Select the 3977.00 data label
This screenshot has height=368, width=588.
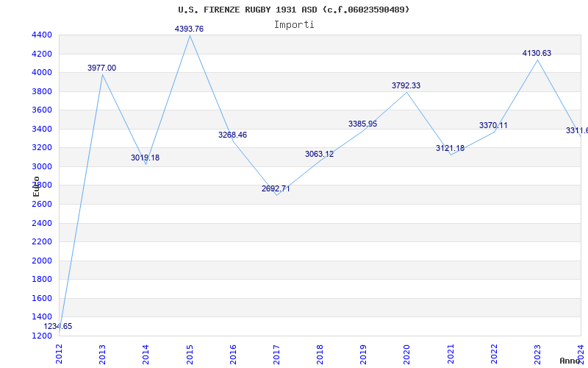click(101, 68)
